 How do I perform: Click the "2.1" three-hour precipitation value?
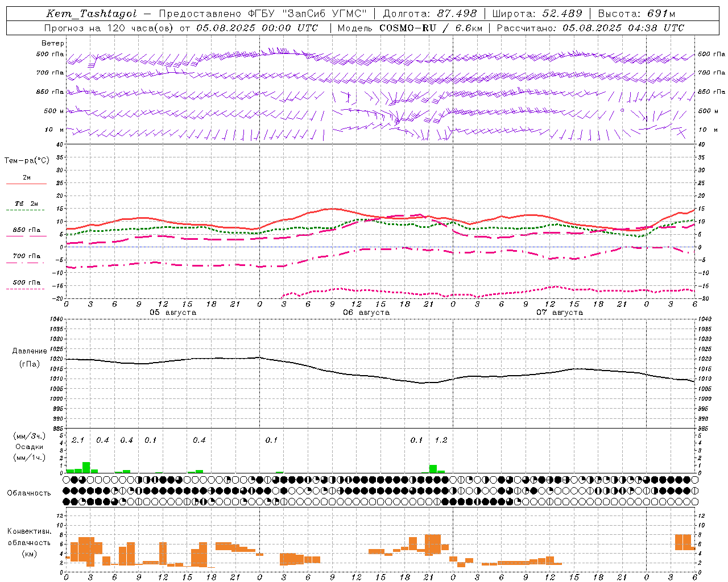click(x=78, y=440)
